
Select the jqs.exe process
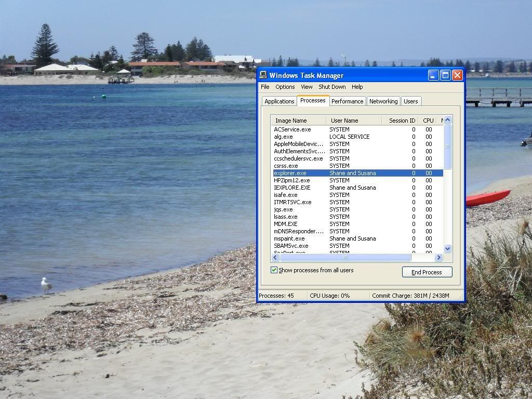357,210
